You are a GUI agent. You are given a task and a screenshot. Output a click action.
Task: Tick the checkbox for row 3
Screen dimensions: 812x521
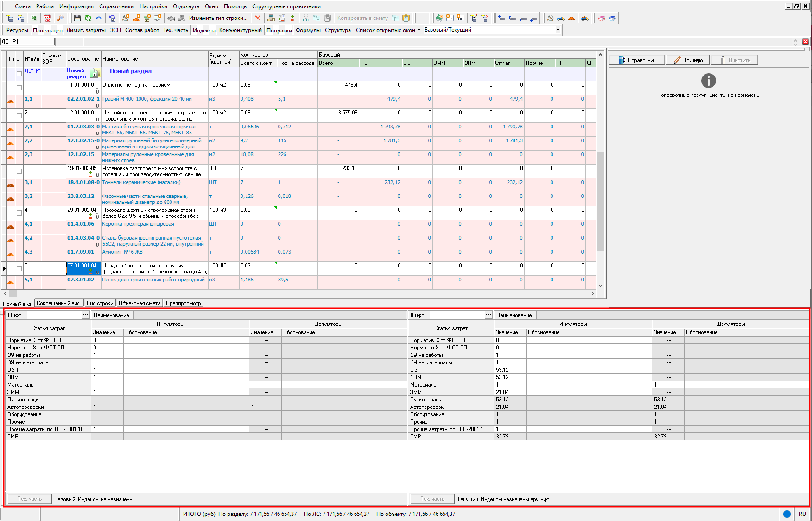[19, 171]
